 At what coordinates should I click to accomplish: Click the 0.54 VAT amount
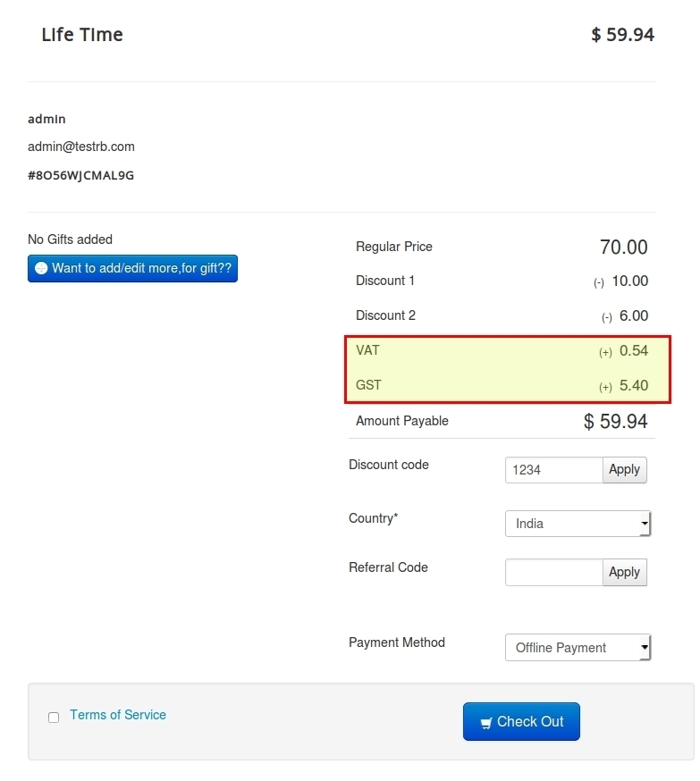[634, 350]
